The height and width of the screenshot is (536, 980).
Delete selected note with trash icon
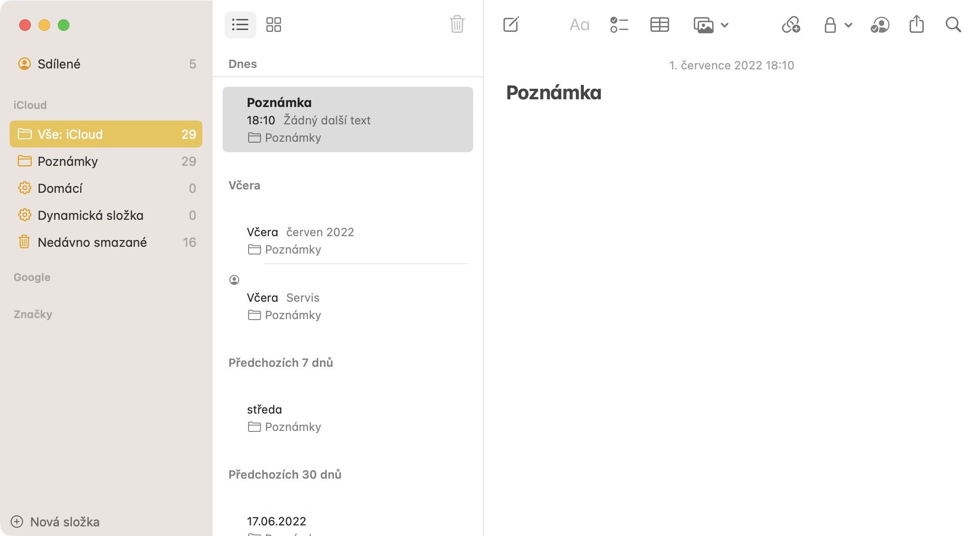pos(457,24)
